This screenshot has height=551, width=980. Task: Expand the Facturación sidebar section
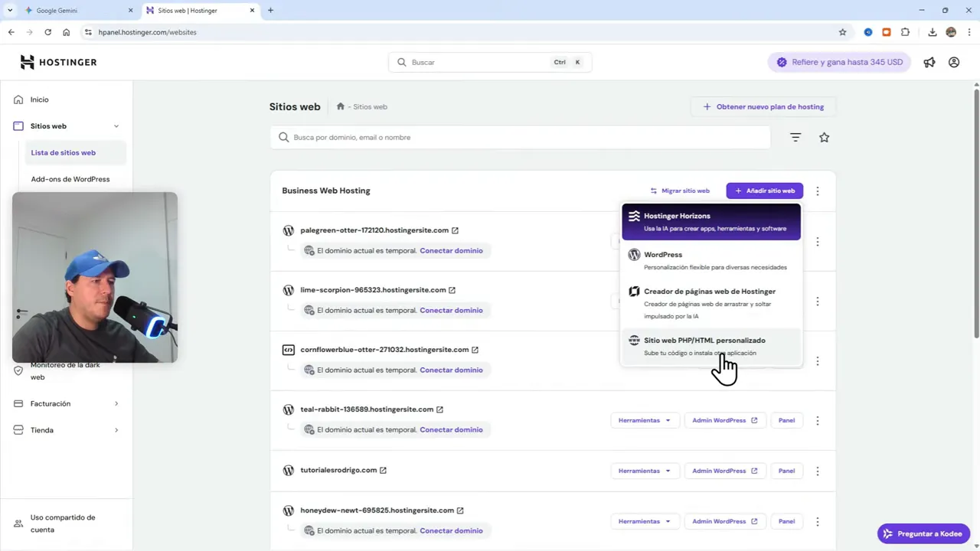116,403
